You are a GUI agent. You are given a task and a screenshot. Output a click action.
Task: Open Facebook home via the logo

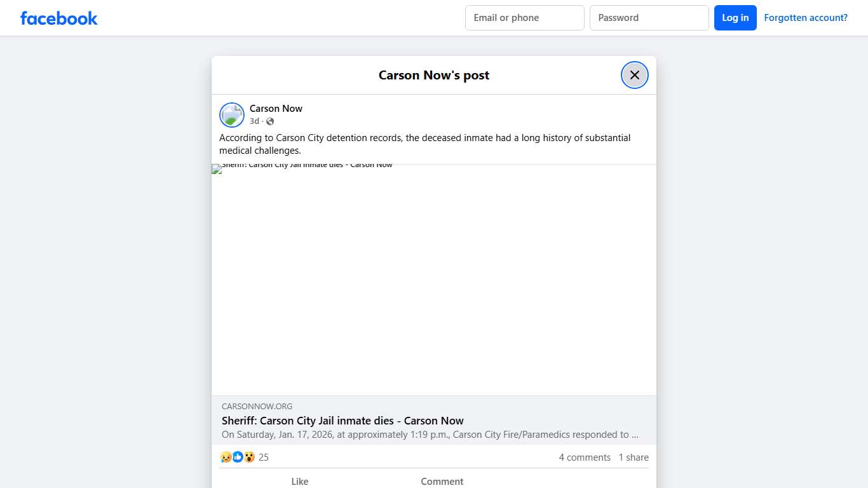click(58, 18)
